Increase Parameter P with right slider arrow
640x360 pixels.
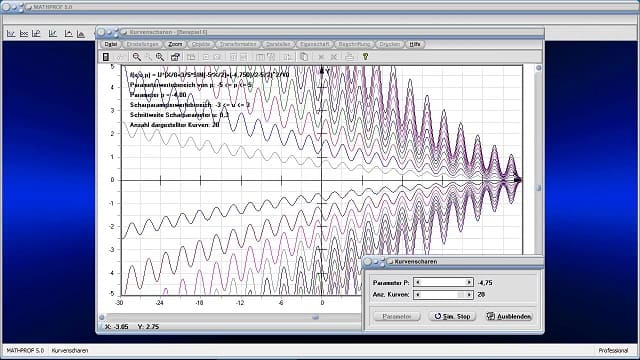(x=469, y=282)
